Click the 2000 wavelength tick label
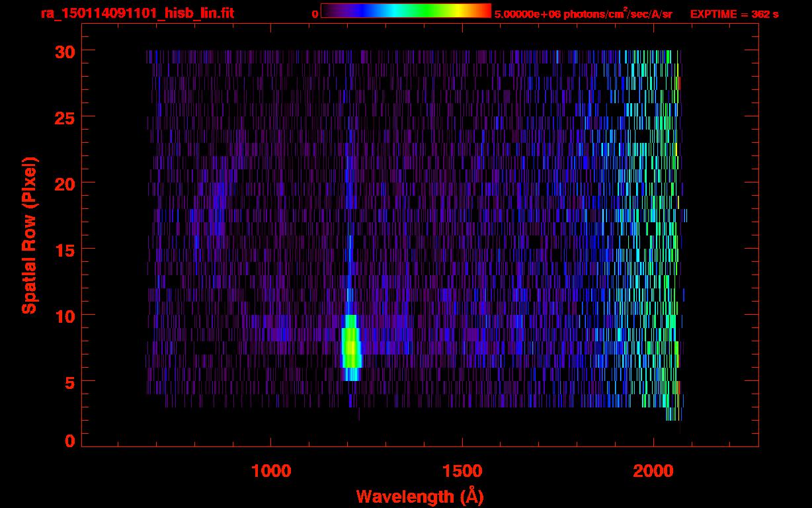 [653, 471]
